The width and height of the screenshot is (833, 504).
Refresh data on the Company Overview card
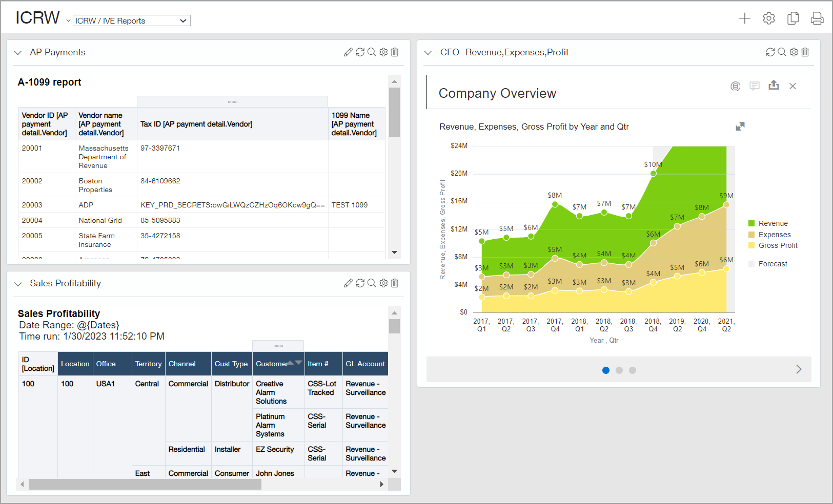point(769,52)
